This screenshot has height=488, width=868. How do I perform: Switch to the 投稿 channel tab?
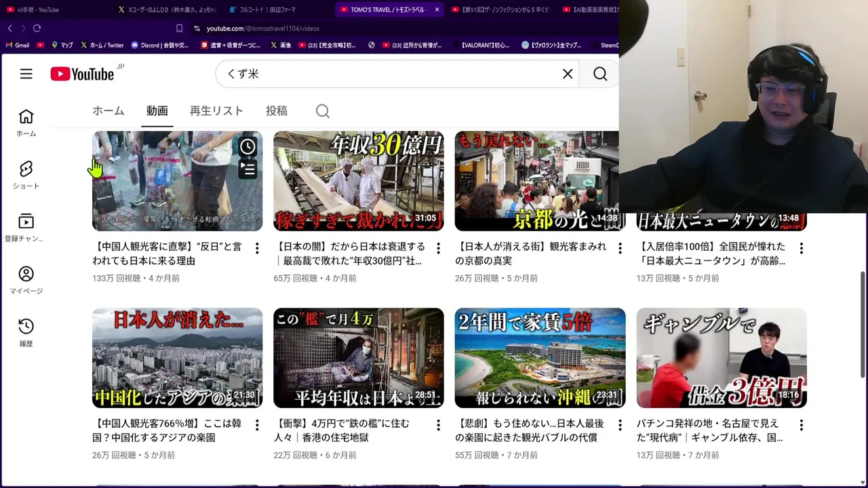click(x=277, y=111)
